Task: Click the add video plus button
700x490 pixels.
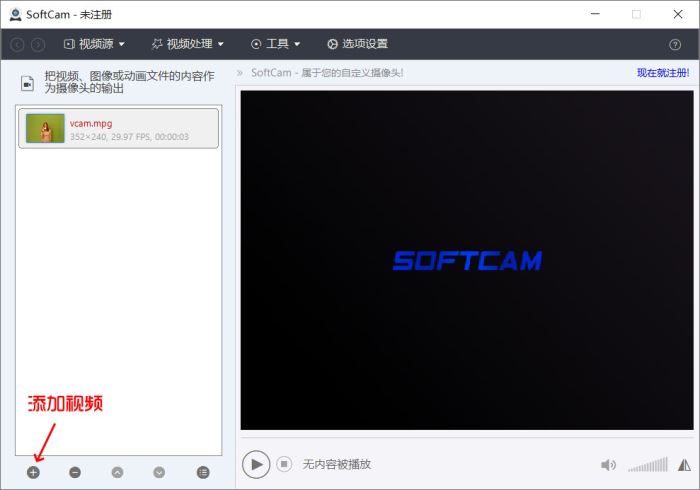Action: point(33,472)
